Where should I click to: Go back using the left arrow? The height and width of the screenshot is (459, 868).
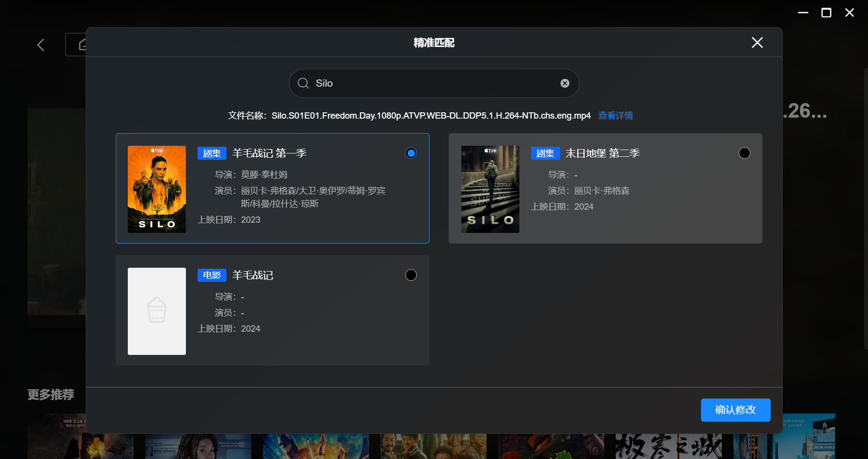[x=41, y=45]
